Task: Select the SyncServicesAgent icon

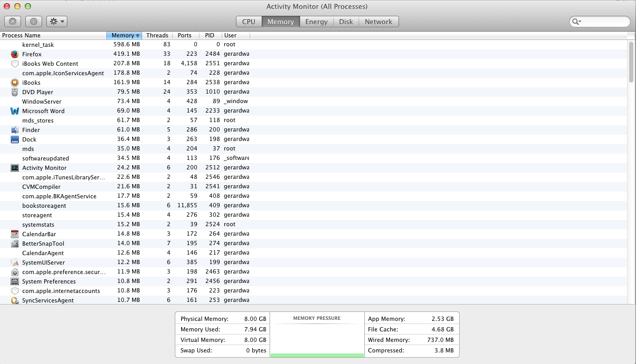Action: pos(15,300)
